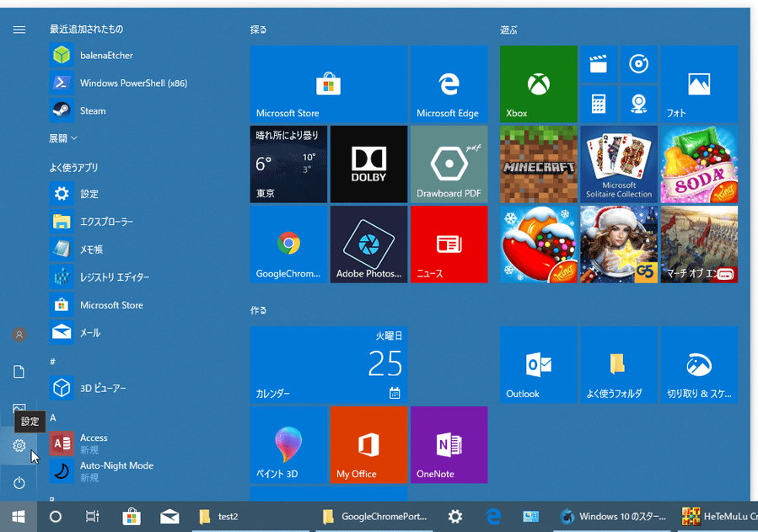
Task: Click the Windows Start button on taskbar
Action: (19, 517)
